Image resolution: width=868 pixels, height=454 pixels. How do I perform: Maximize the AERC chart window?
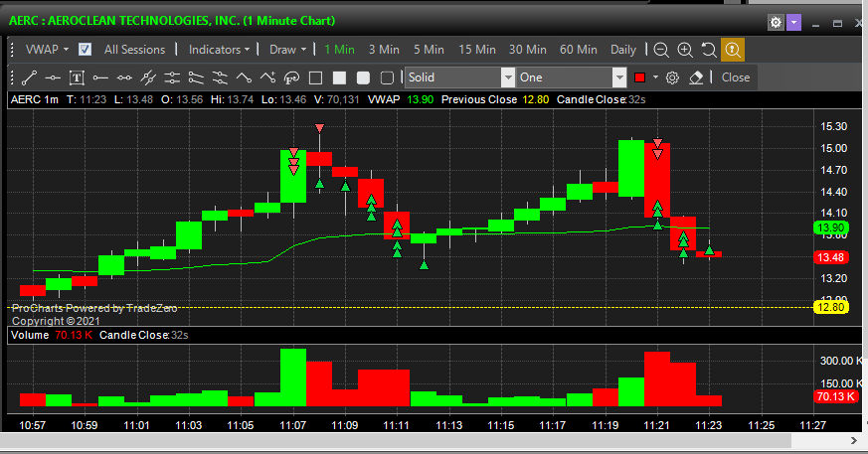point(837,23)
